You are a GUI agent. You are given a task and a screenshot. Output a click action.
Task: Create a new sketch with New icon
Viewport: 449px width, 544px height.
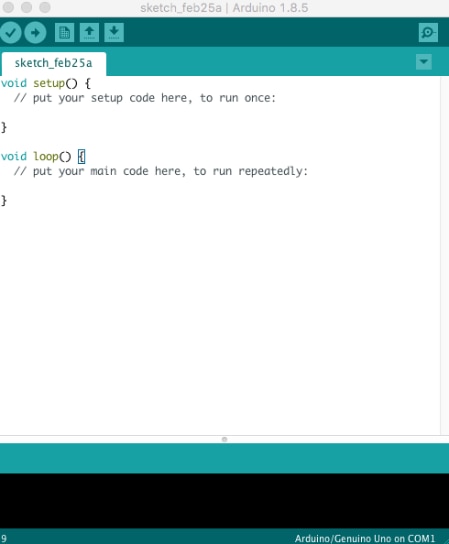pyautogui.click(x=65, y=33)
